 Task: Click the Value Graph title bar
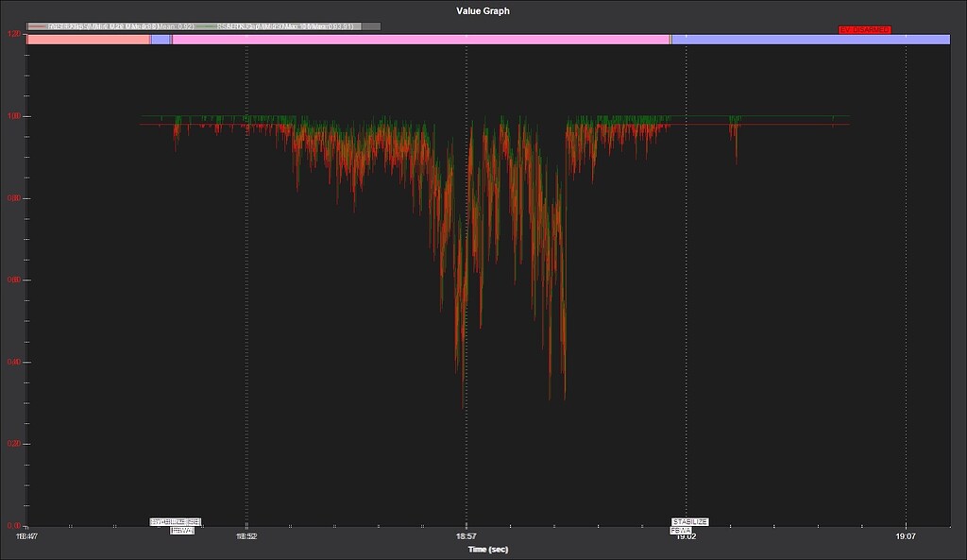(483, 10)
